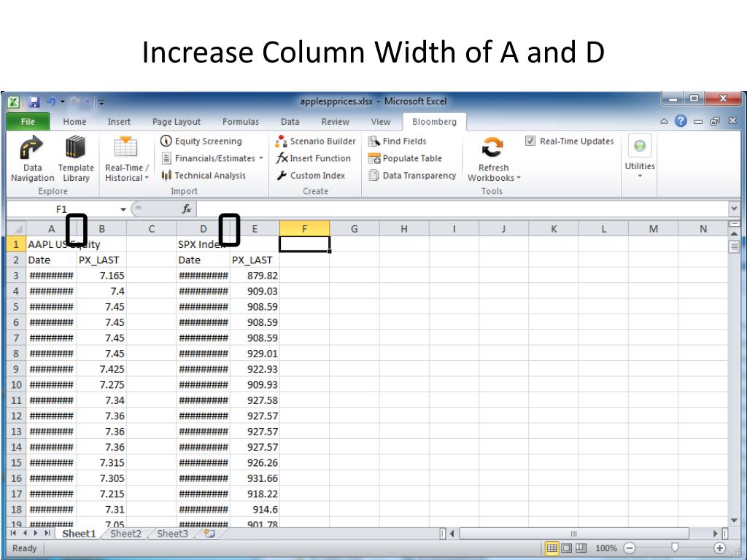Click the vertical scrollbar down arrow
The image size is (747, 560).
734,520
